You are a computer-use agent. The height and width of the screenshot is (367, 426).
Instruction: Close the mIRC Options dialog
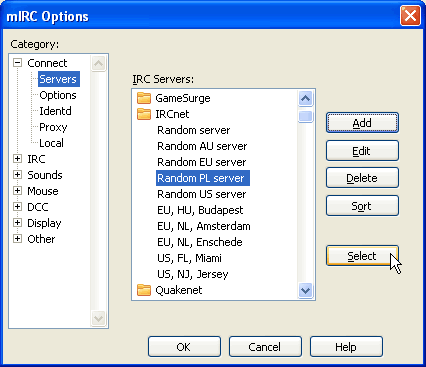(410, 16)
